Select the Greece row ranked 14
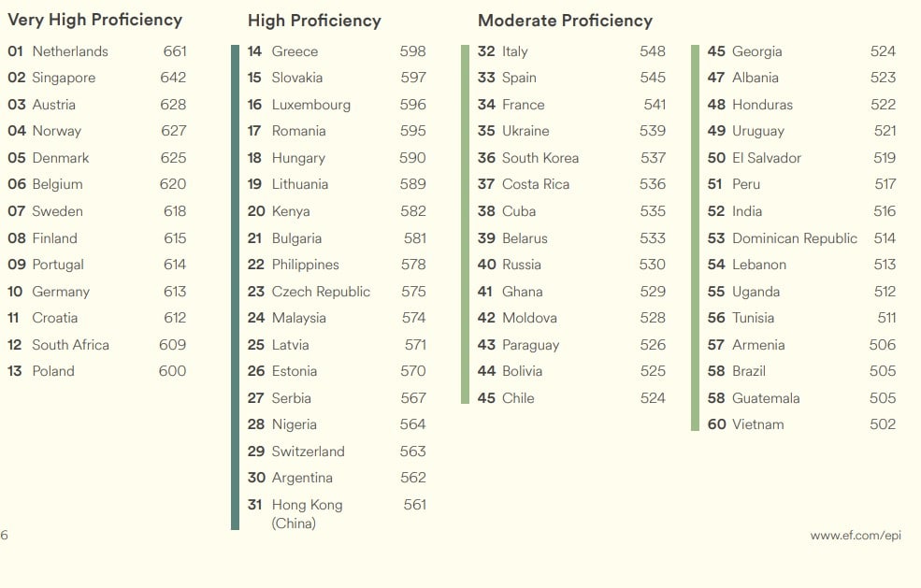This screenshot has height=588, width=921. [337, 51]
